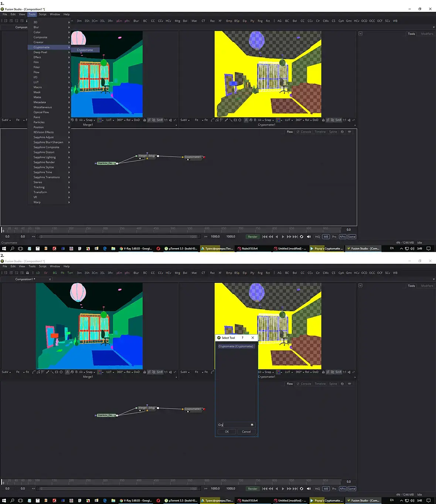Select the Particles entry in Tools menu
436x504 pixels.
pos(49,122)
